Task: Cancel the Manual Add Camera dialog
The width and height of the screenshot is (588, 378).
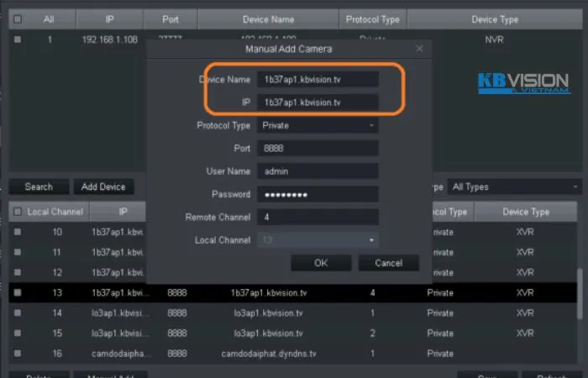Action: (x=388, y=263)
